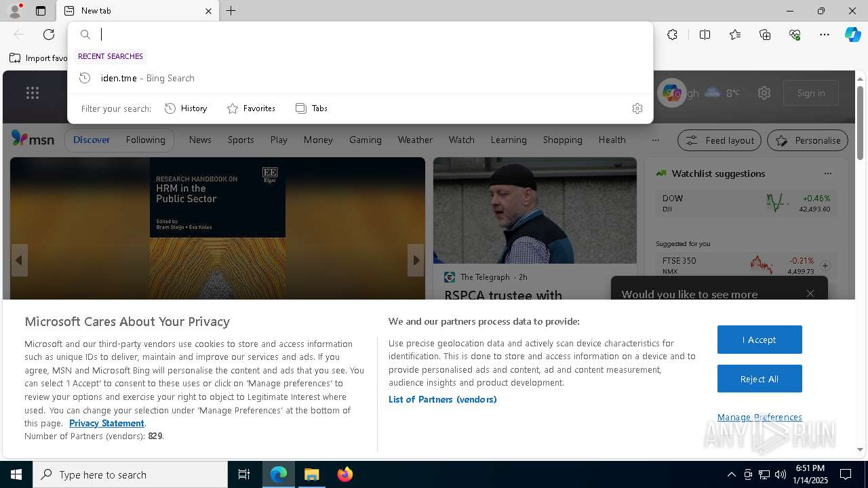This screenshot has width=868, height=488.
Task: Dismiss the 'Would you like to see more' popup
Action: [810, 293]
